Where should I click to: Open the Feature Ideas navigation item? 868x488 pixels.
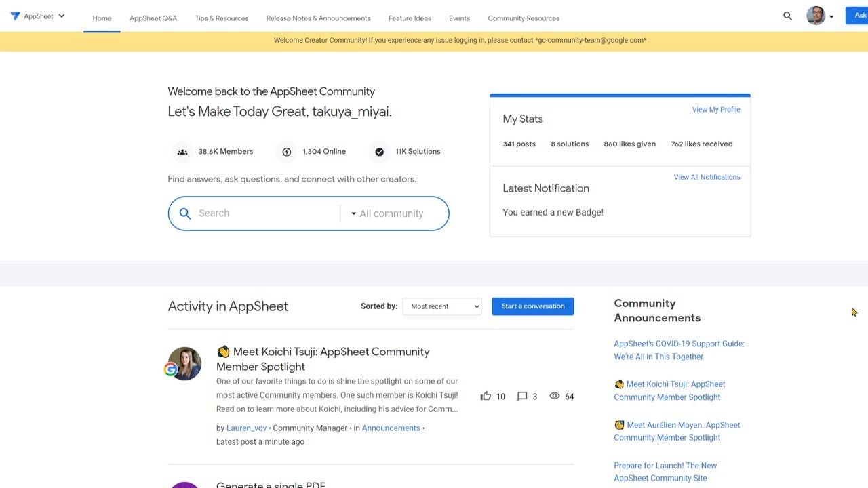409,18
